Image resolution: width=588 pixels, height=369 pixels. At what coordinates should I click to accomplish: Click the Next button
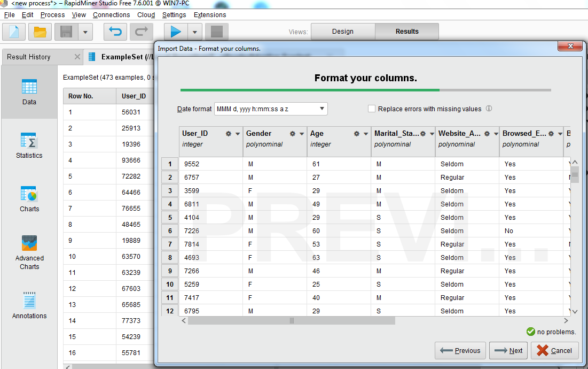pos(508,350)
